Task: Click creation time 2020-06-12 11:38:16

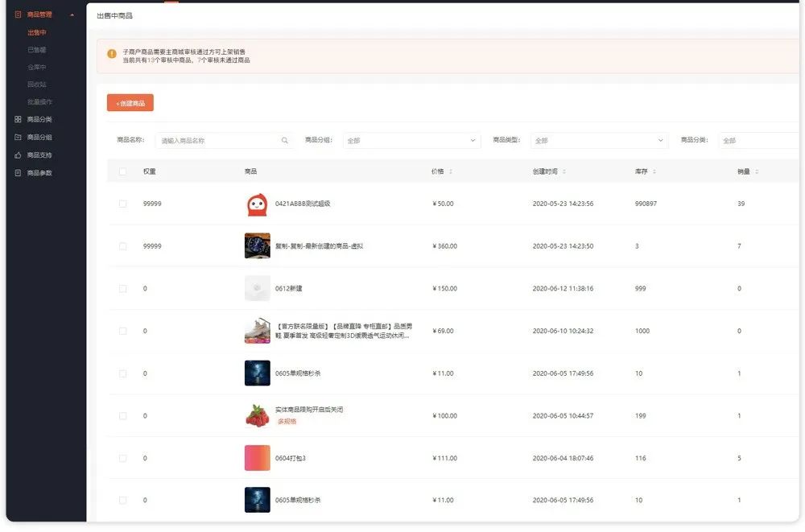Action: pyautogui.click(x=563, y=289)
